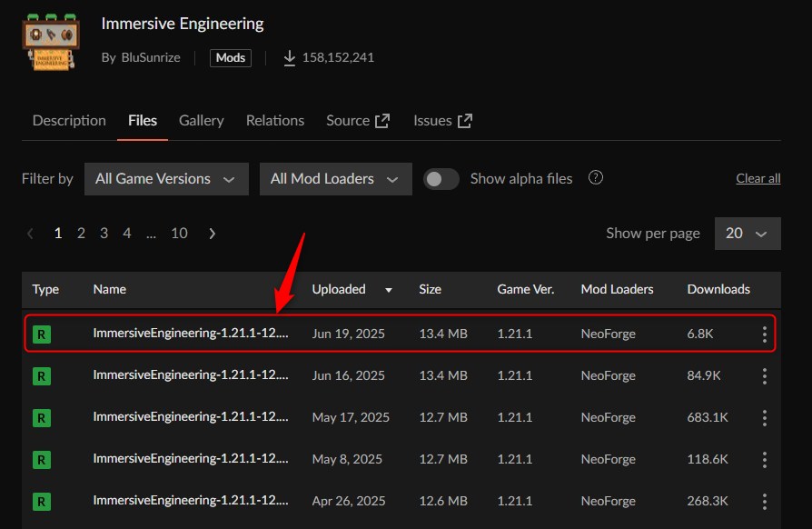Open the Gallery tab

[x=202, y=121]
